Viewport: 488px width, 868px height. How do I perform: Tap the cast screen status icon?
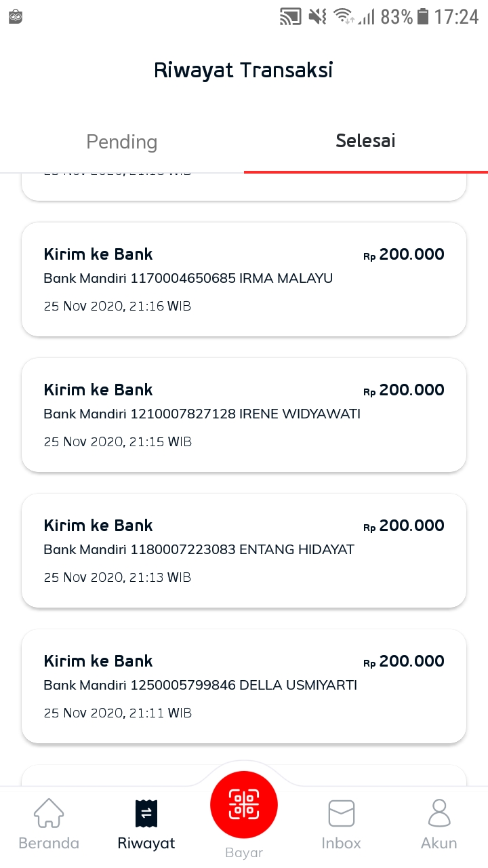[x=291, y=17]
